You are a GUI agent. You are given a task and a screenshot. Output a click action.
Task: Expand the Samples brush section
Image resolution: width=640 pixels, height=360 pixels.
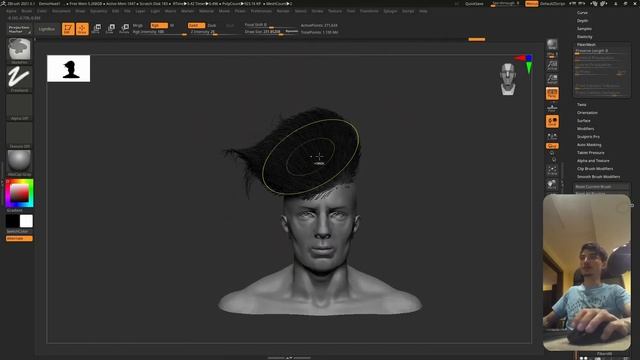[x=584, y=29]
